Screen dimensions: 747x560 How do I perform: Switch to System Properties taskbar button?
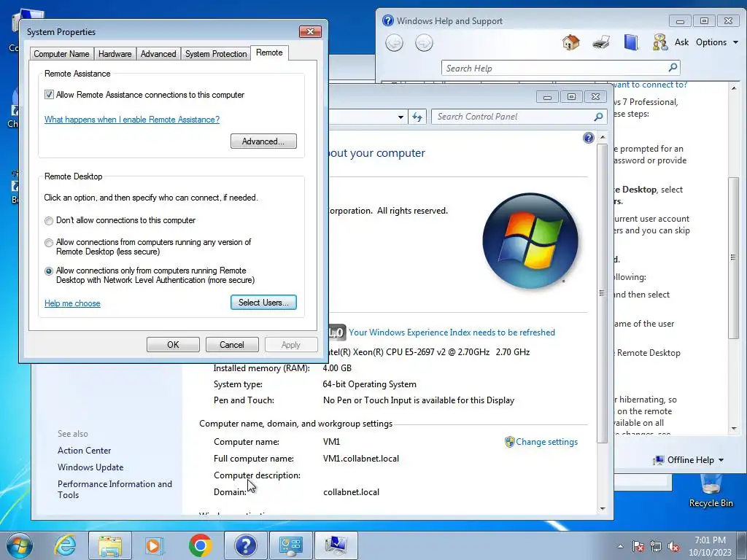[x=336, y=545]
